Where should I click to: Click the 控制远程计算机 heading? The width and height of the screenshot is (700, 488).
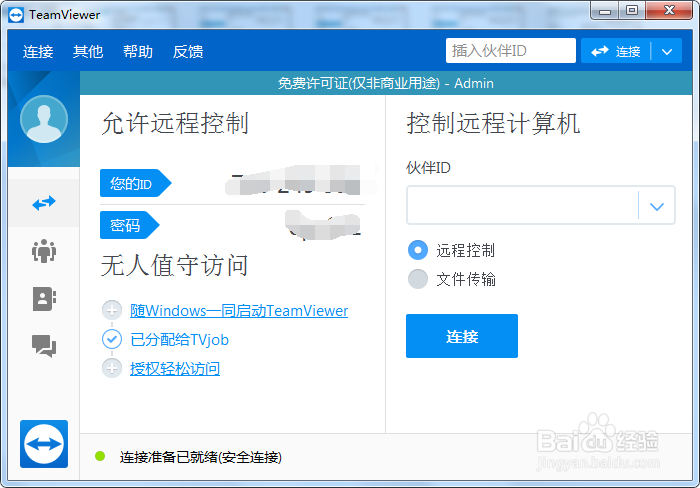[493, 124]
